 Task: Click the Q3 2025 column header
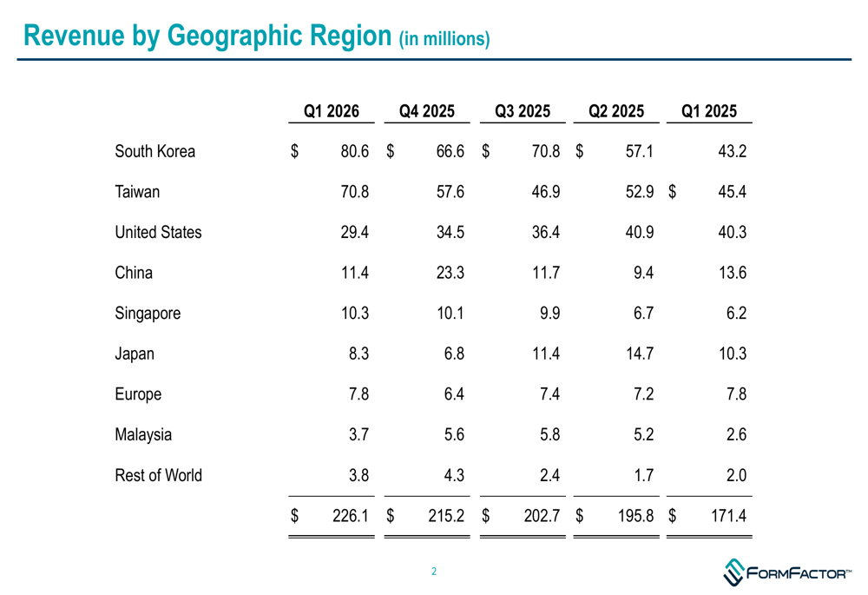(523, 111)
